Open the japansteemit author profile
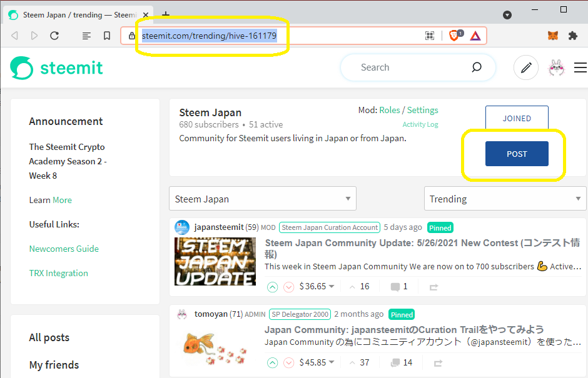Screen dimensions: 588x378 pos(219,227)
